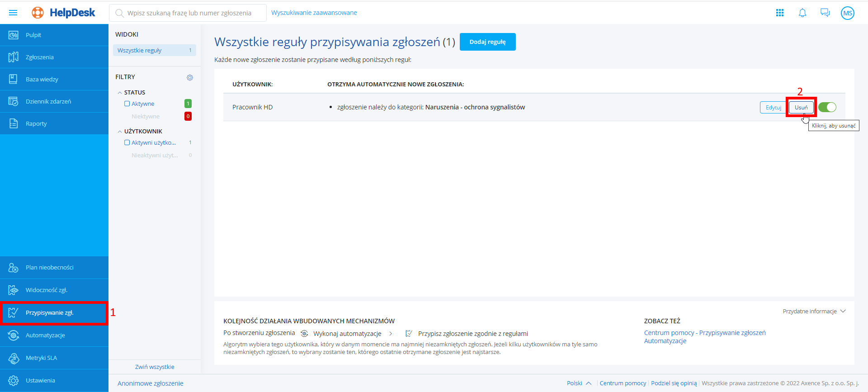
Task: Open Ustawienia in the sidebar
Action: point(40,380)
